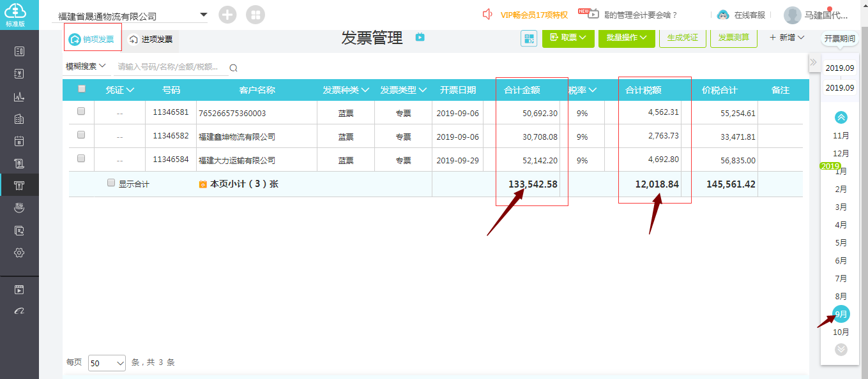Click the double-up arrow above the month list
Image resolution: width=868 pixels, height=379 pixels.
pos(841,117)
